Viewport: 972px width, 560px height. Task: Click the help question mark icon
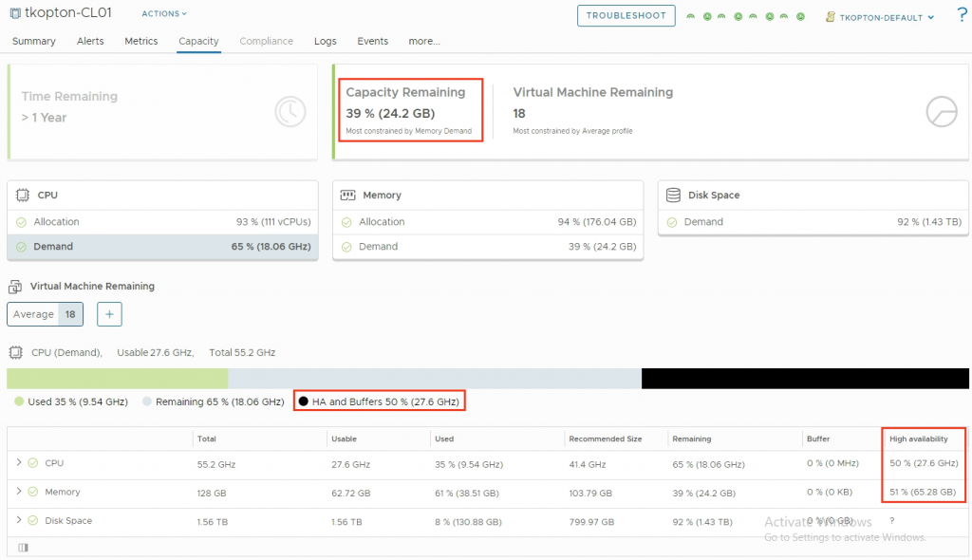(961, 16)
